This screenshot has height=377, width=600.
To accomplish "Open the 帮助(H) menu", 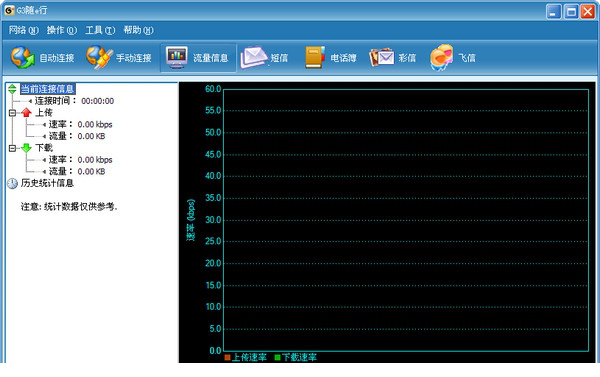I will pyautogui.click(x=138, y=30).
